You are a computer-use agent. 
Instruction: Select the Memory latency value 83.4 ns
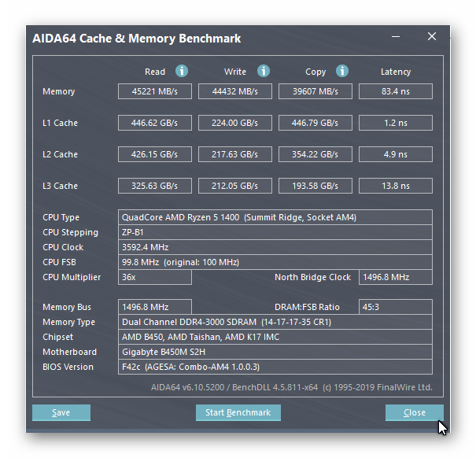click(x=396, y=91)
